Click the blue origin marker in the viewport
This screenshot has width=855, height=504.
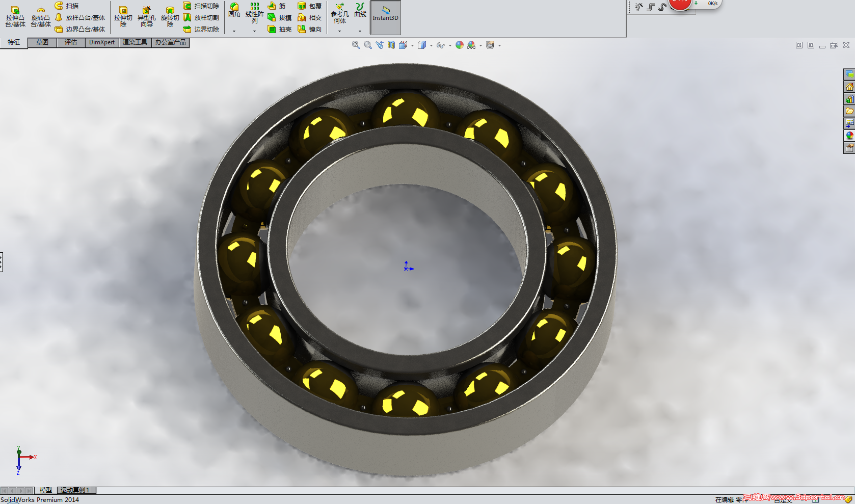pos(408,267)
